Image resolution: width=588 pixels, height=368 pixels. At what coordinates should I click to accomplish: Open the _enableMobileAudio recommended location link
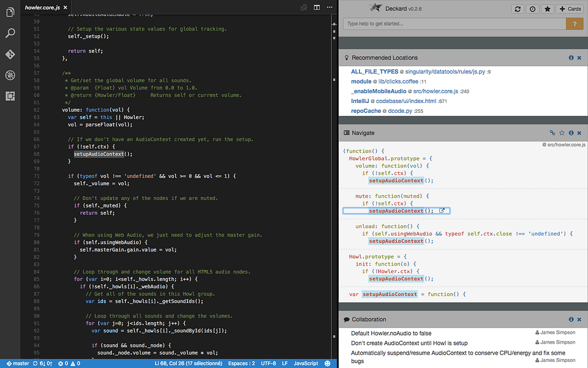point(379,91)
